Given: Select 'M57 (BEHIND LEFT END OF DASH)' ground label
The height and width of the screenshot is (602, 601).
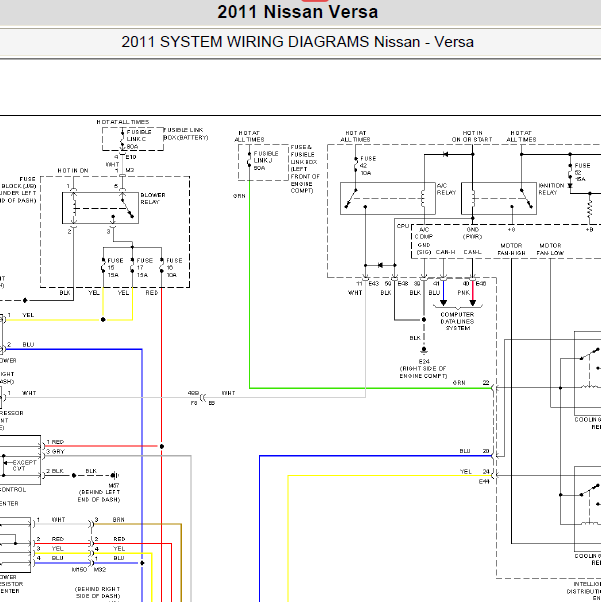Looking at the screenshot, I should (x=99, y=493).
